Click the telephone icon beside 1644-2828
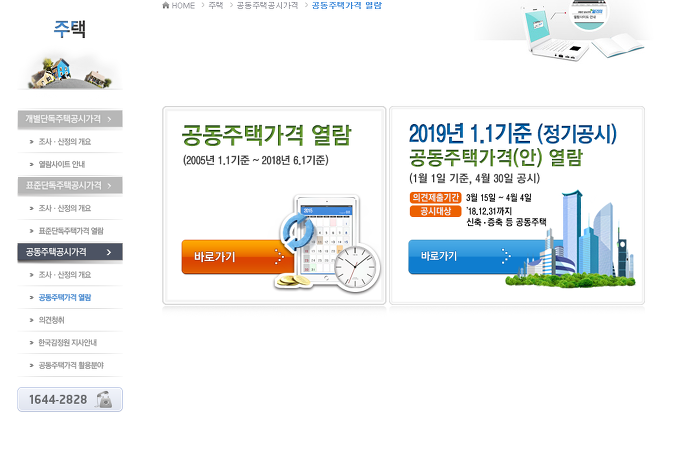Screen dimensions: 700x460 tap(104, 399)
